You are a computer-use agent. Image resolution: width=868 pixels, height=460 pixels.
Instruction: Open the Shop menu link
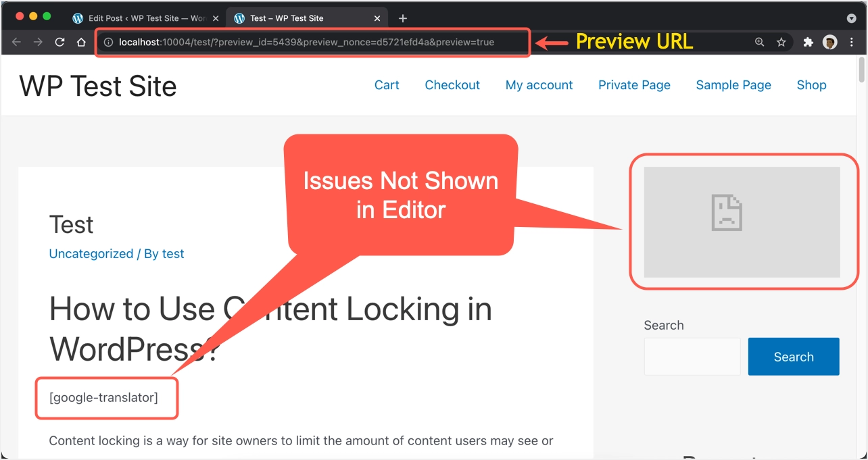(811, 85)
